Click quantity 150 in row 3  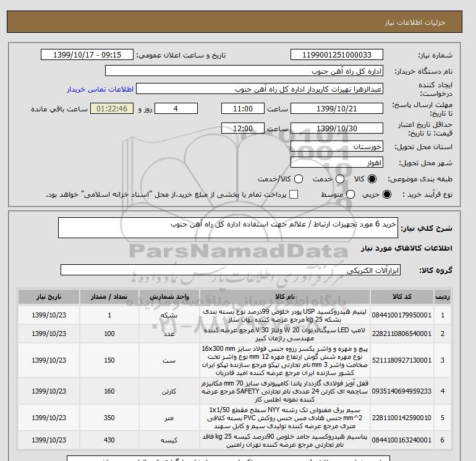(x=109, y=360)
